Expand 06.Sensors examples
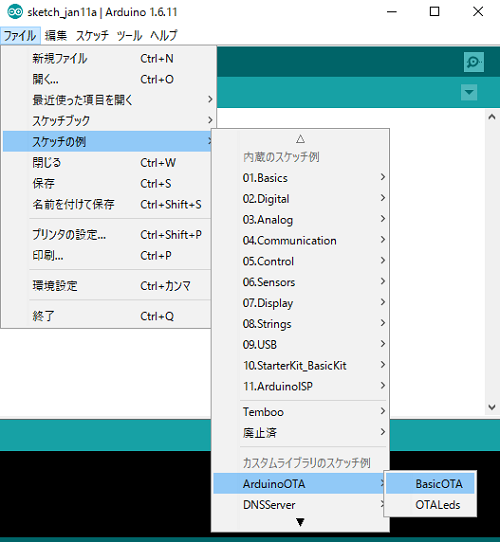 coord(300,282)
